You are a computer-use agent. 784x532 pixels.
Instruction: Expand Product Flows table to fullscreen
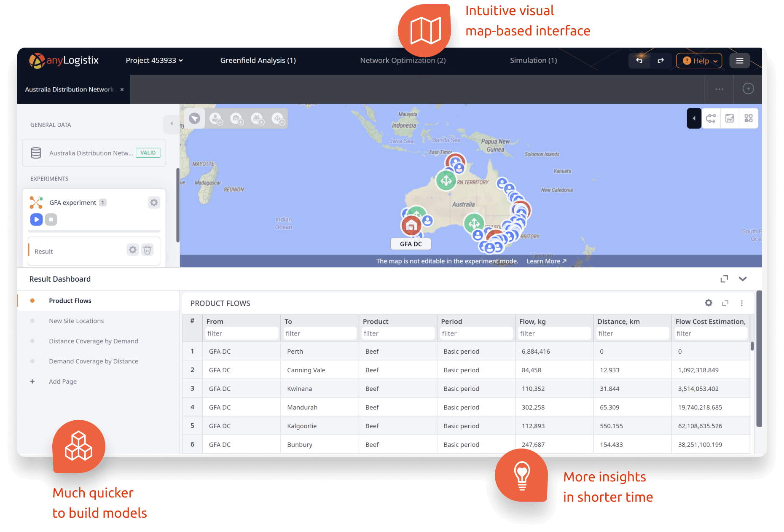point(725,303)
